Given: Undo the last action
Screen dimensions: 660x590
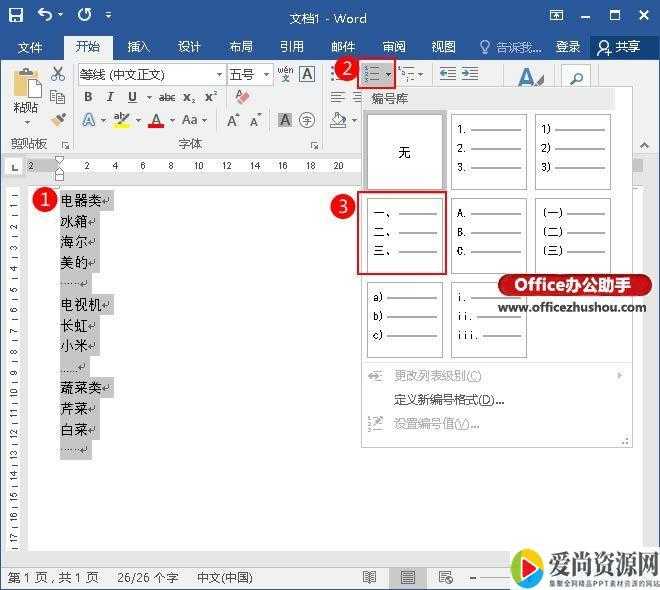Looking at the screenshot, I should (x=46, y=17).
